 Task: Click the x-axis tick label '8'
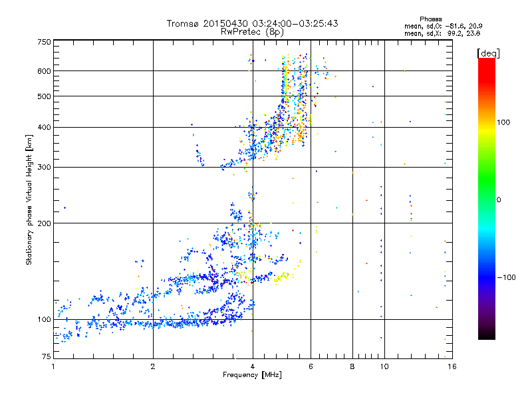(x=352, y=366)
